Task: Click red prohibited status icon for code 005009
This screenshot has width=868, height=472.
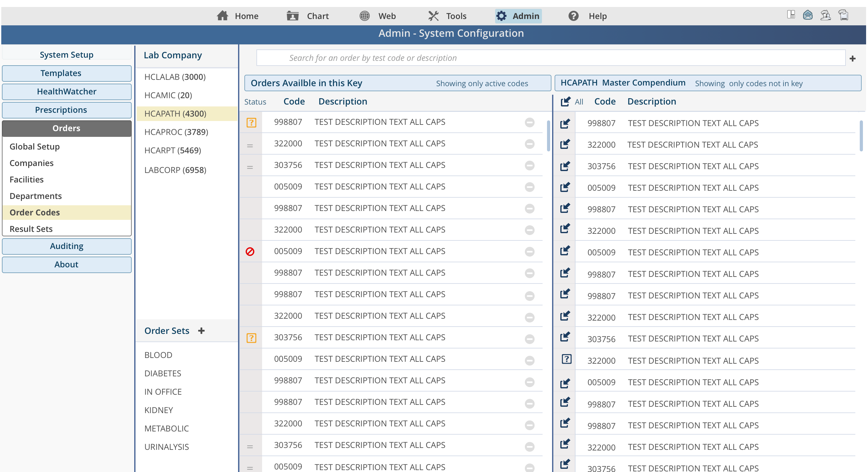Action: pos(250,252)
